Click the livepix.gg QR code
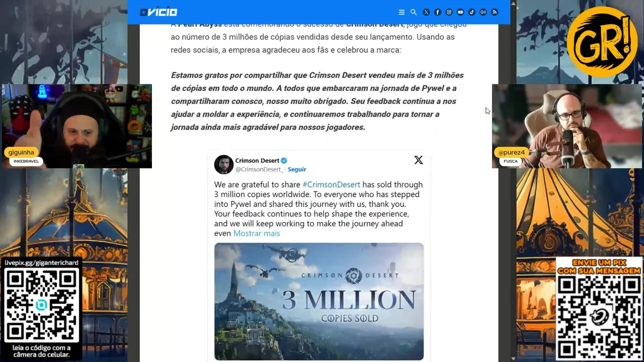Image resolution: width=644 pixels, height=362 pixels. tap(42, 305)
